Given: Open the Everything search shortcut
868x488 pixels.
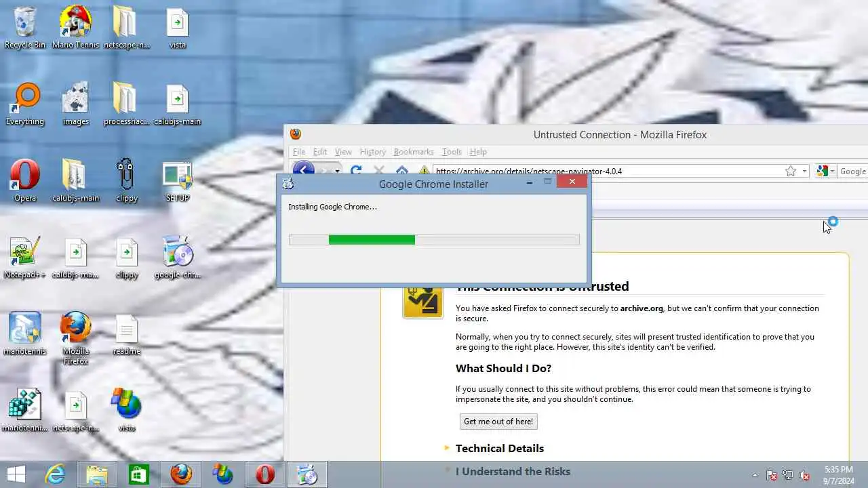Looking at the screenshot, I should pos(25,104).
